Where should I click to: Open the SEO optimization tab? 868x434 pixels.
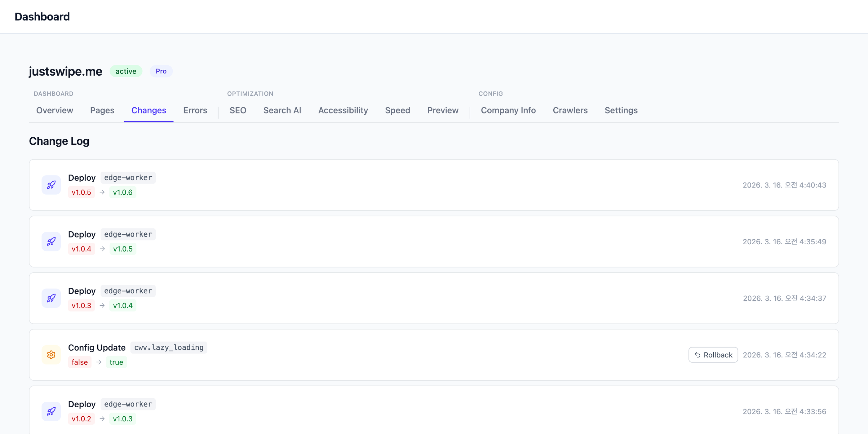tap(238, 111)
